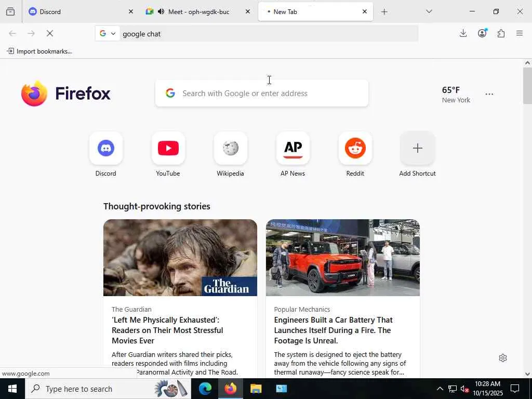
Task: Open Popular Mechanics car battery headline
Action: 333,330
